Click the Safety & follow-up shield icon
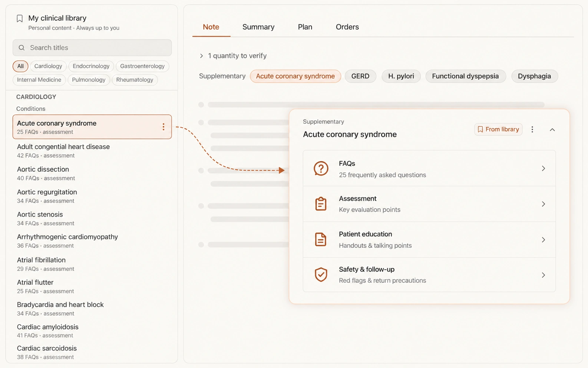The width and height of the screenshot is (588, 368). coord(321,275)
